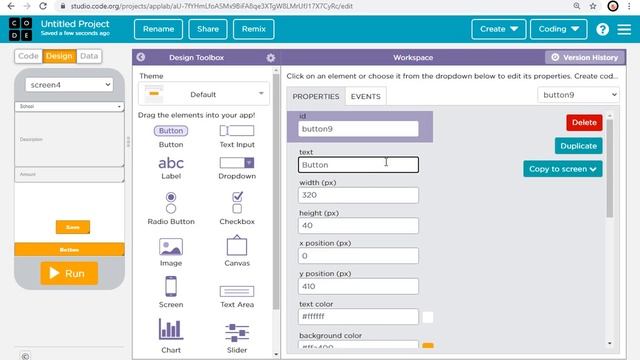This screenshot has width=640, height=360.
Task: Open the button9 element selector dropdown
Action: 578,95
